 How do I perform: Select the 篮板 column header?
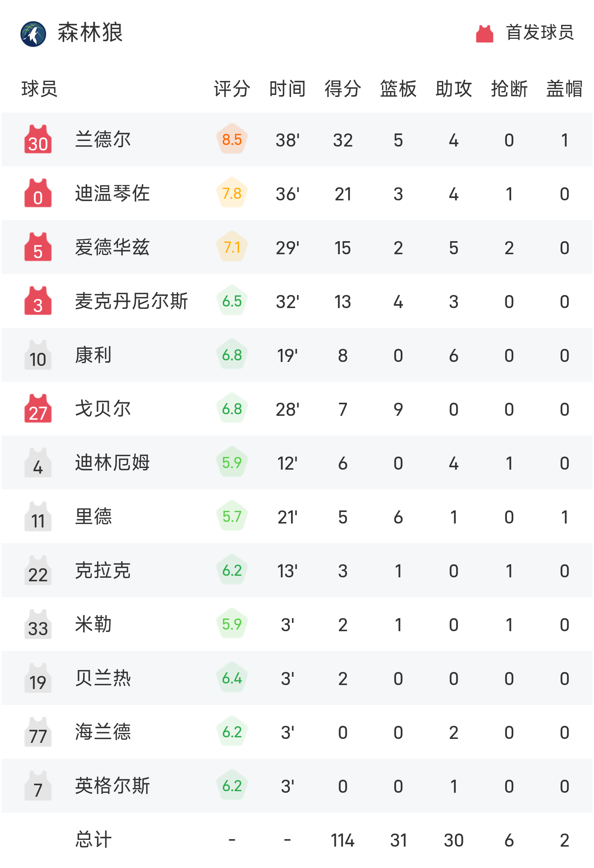[398, 89]
